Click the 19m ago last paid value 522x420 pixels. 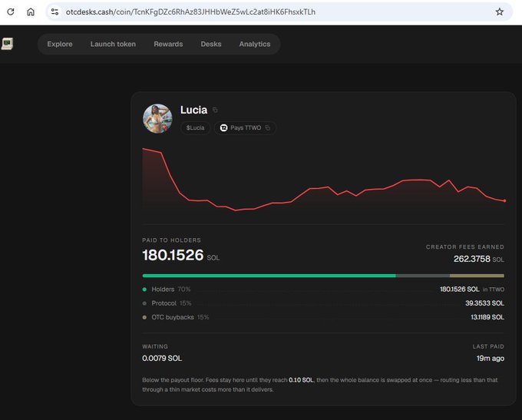click(491, 359)
